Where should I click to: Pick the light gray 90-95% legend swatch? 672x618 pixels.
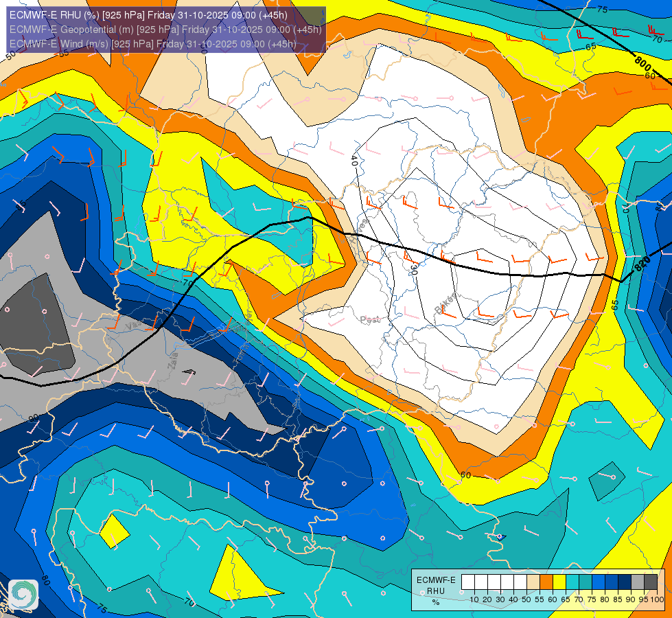point(638,582)
